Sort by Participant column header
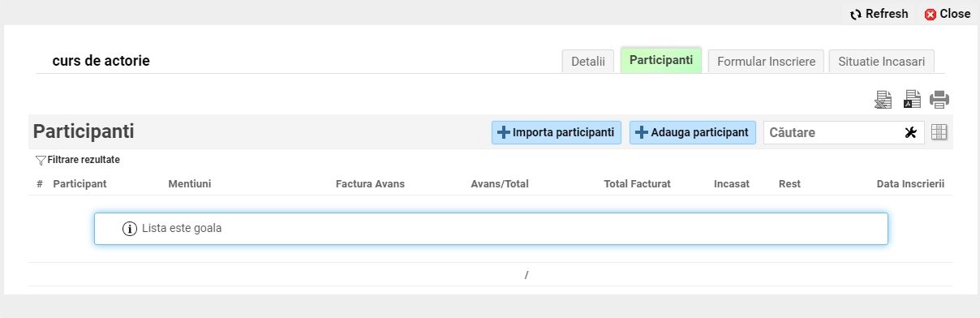The height and width of the screenshot is (318, 980). click(x=80, y=184)
